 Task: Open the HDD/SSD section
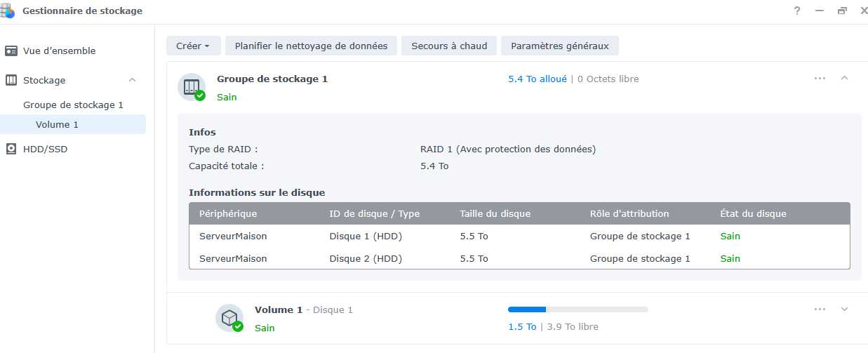pos(45,149)
